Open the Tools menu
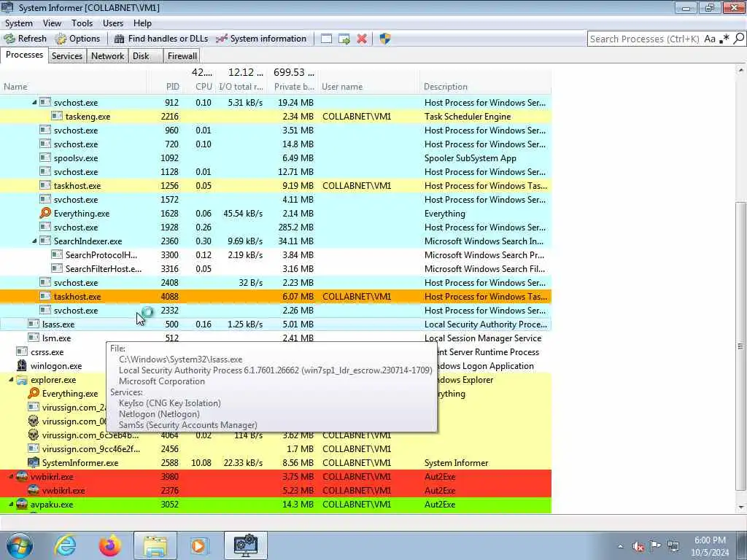The height and width of the screenshot is (560, 747). click(x=82, y=23)
